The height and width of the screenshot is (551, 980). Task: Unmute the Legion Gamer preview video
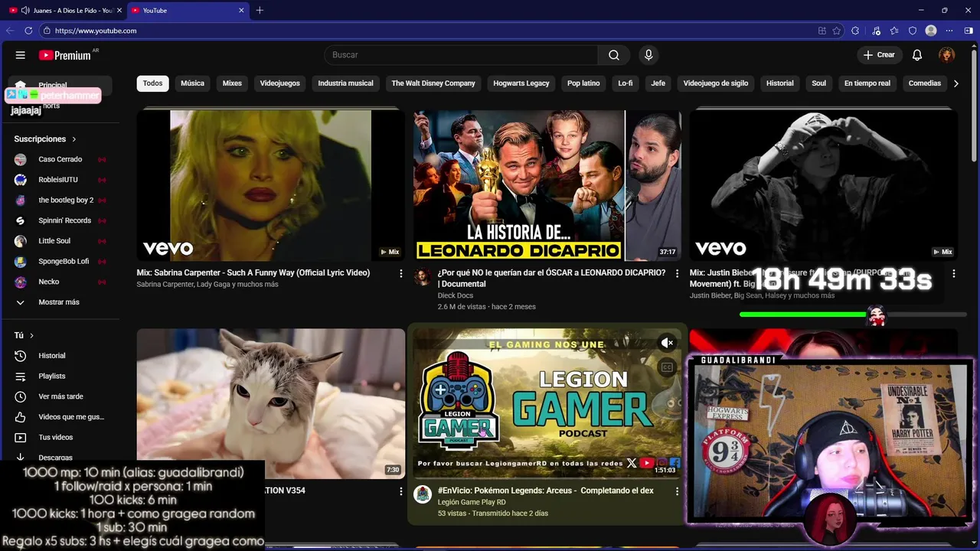[x=667, y=343]
